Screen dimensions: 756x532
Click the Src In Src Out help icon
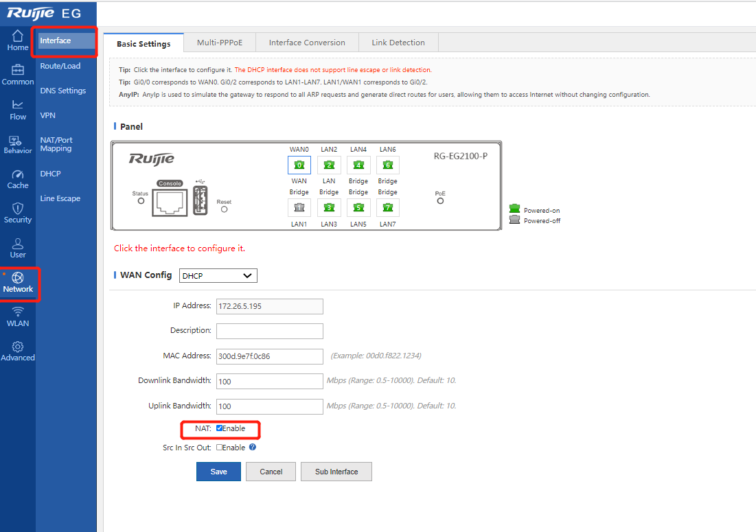pyautogui.click(x=253, y=447)
